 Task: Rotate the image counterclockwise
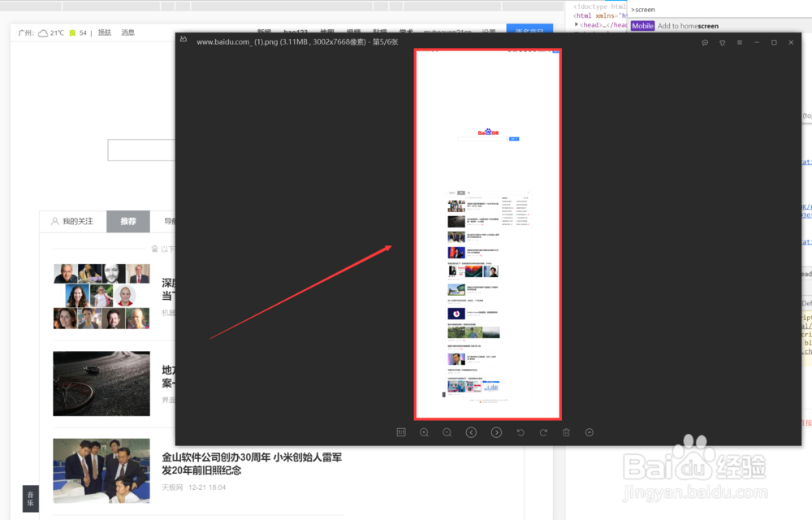(520, 432)
